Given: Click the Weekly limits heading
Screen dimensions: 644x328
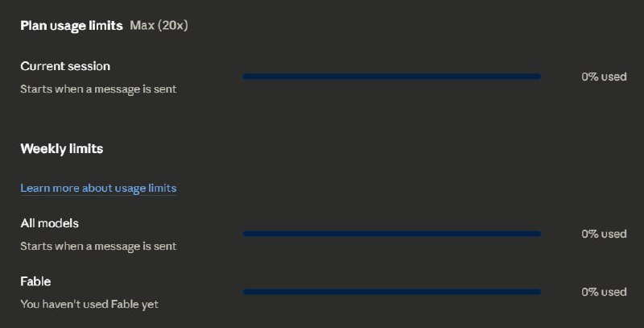Looking at the screenshot, I should pyautogui.click(x=62, y=148).
